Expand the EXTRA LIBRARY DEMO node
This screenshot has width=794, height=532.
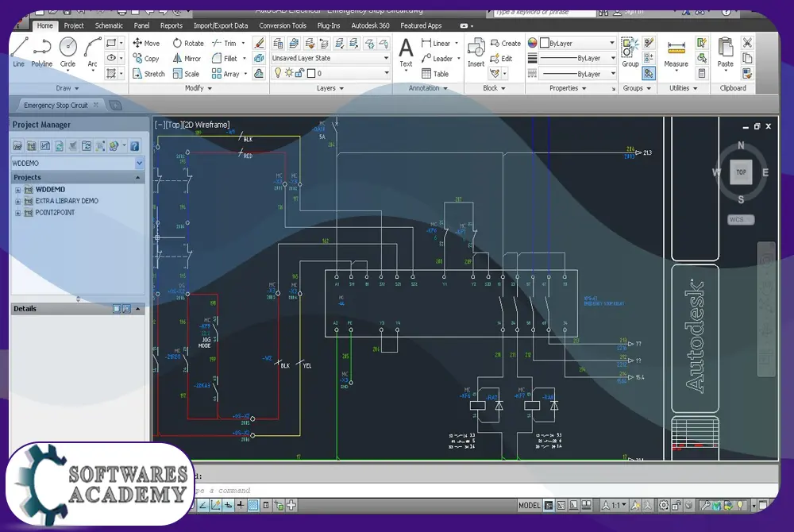pos(18,202)
